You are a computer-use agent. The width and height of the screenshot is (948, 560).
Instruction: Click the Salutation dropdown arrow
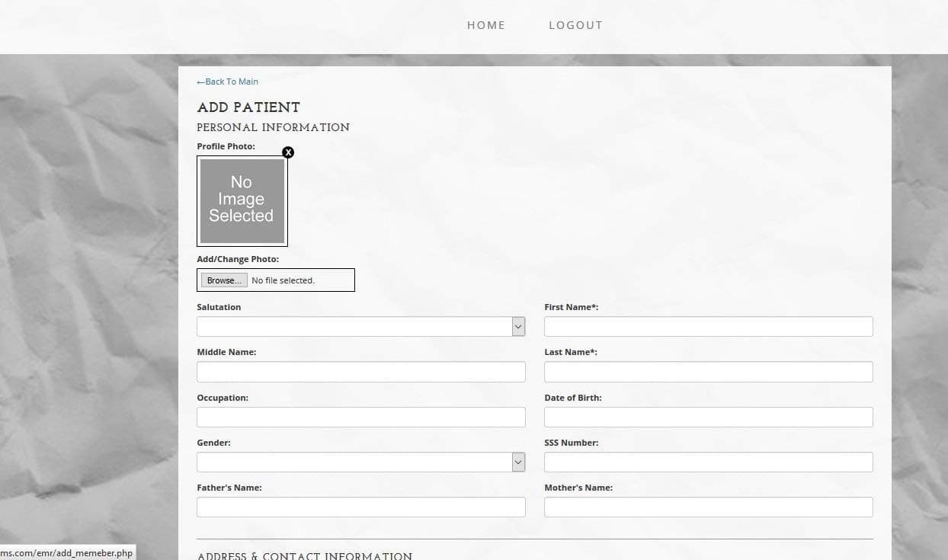(518, 327)
